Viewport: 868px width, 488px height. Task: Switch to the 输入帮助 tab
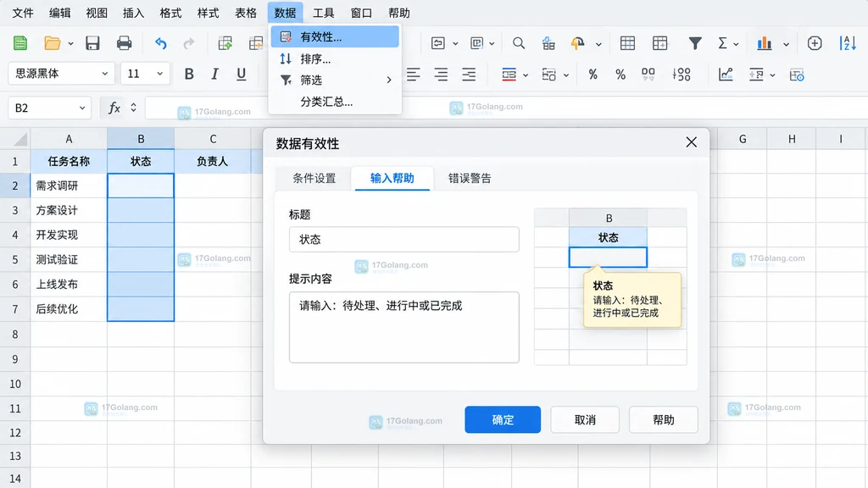tap(392, 178)
